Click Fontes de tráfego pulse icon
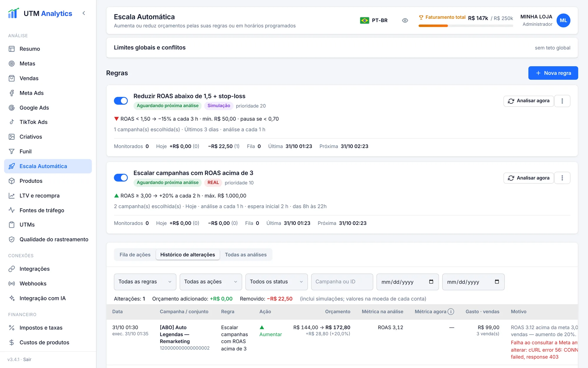Image resolution: width=588 pixels, height=368 pixels. pyautogui.click(x=12, y=210)
